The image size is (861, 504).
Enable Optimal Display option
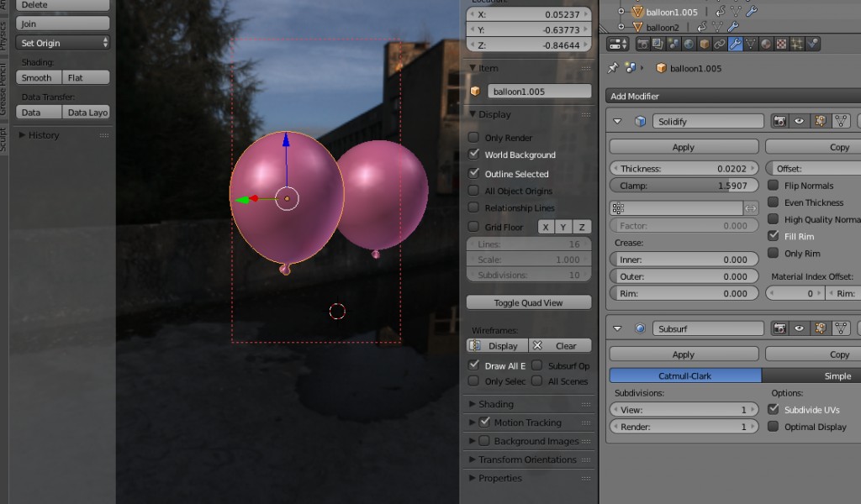pyautogui.click(x=774, y=427)
